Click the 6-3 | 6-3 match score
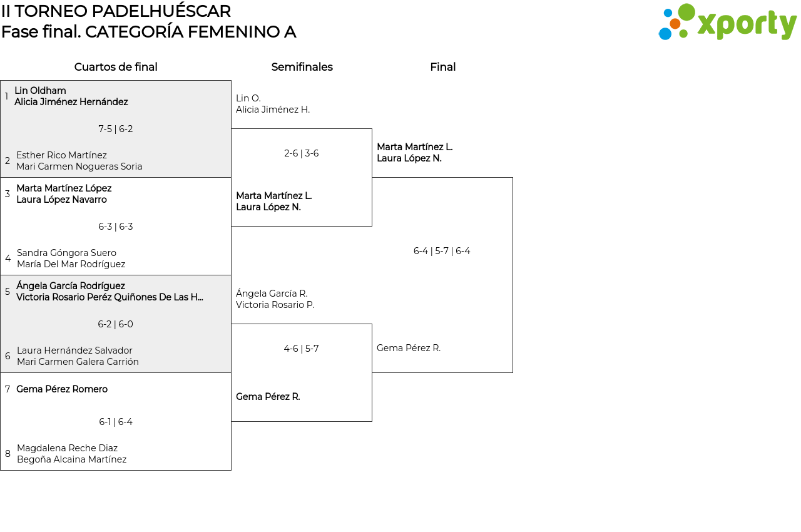 click(x=116, y=227)
